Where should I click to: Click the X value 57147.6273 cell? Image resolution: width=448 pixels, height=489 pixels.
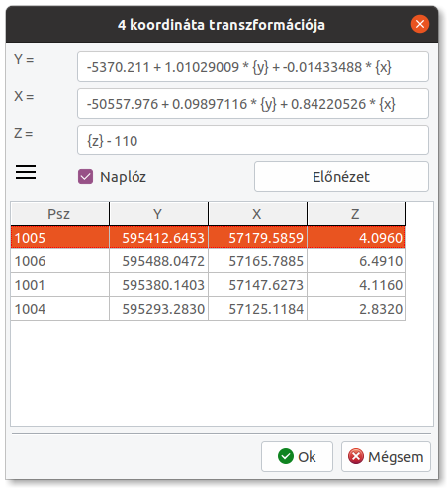click(x=257, y=285)
